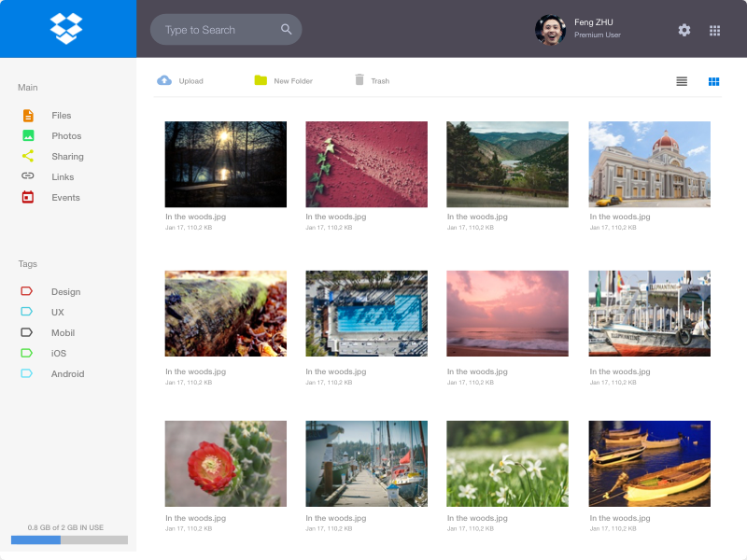
Task: Click the Dropbox logo in the header
Action: (x=66, y=28)
